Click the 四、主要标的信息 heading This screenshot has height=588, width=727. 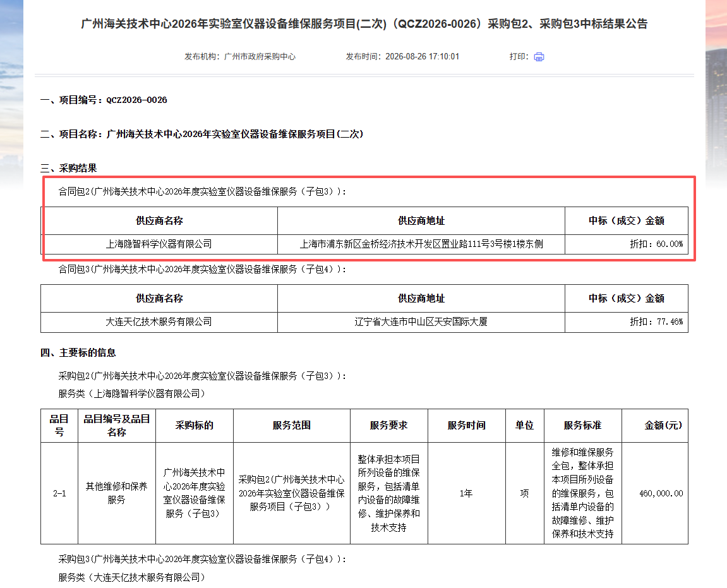(78, 352)
